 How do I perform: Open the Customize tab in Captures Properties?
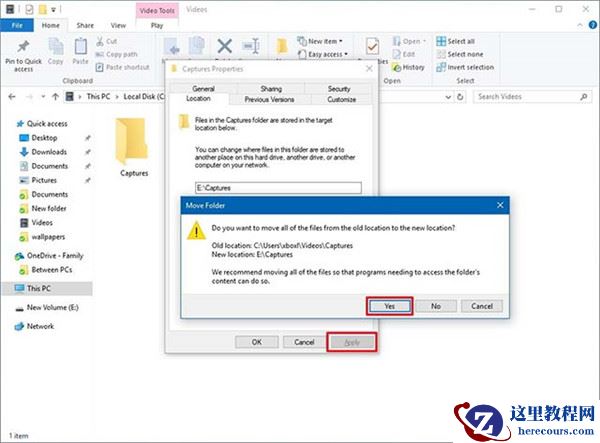(341, 99)
